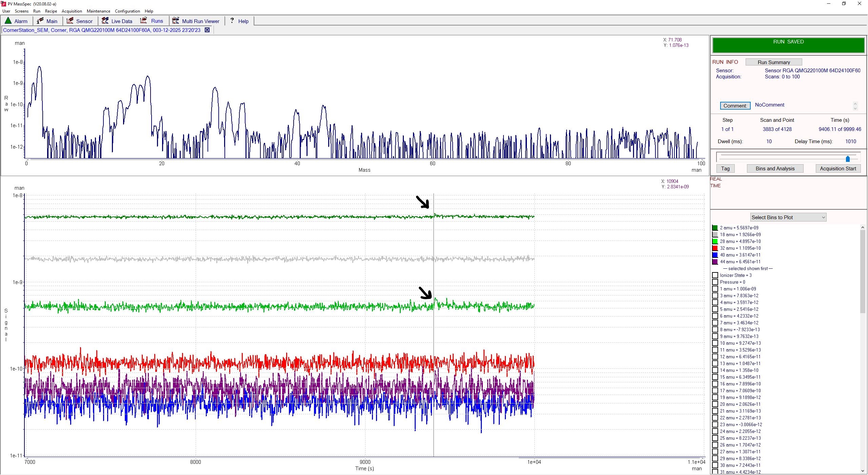This screenshot has height=475, width=868.
Task: Click the Acquisition Start button
Action: click(838, 168)
